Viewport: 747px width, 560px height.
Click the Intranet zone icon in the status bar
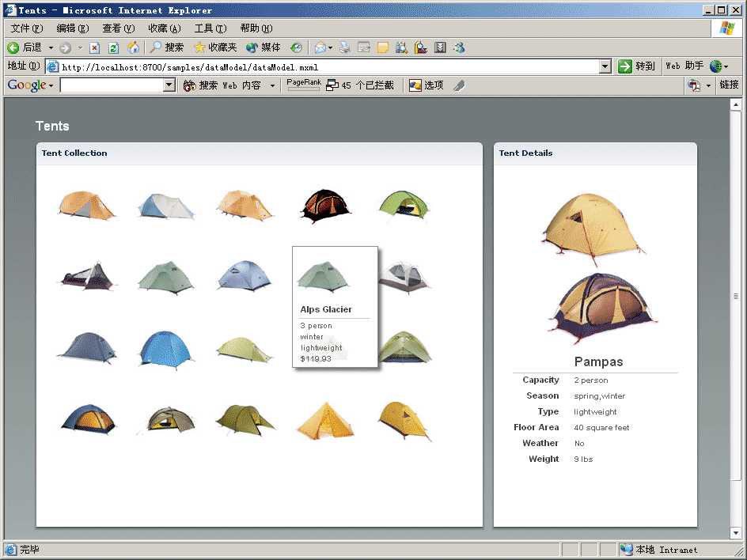click(627, 550)
